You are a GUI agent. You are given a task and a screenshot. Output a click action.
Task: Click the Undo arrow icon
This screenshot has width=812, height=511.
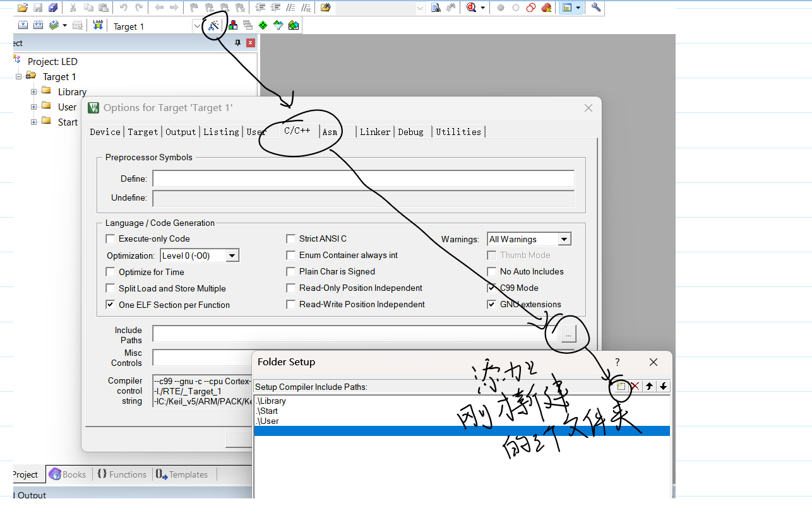point(124,8)
